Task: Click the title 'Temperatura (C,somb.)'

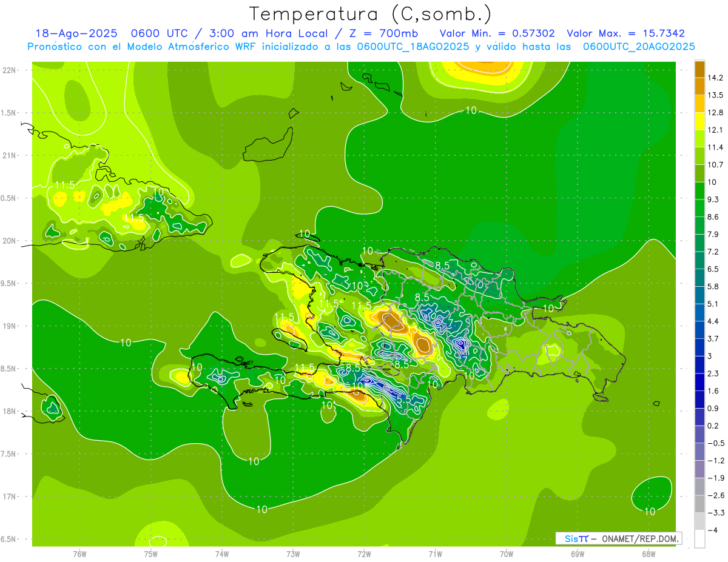Action: tap(371, 14)
